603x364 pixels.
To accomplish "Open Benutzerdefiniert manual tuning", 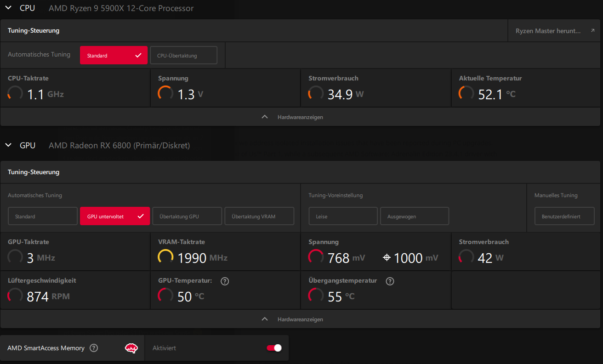I will click(564, 216).
